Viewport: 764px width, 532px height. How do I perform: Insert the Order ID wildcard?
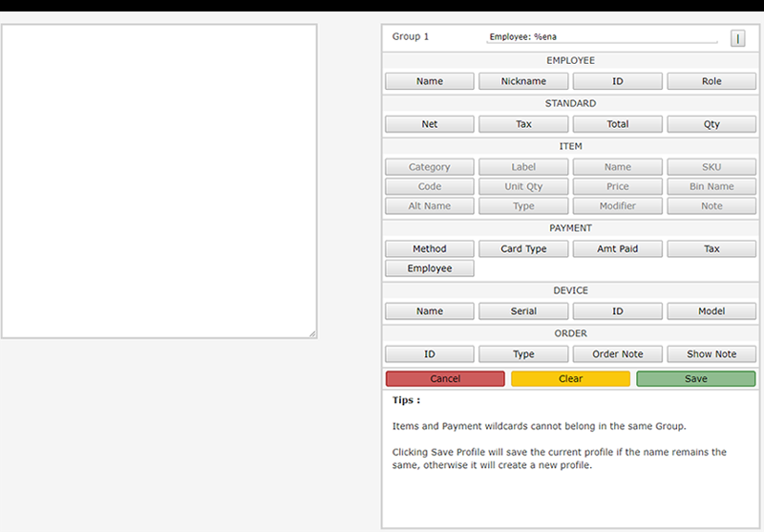tap(429, 354)
